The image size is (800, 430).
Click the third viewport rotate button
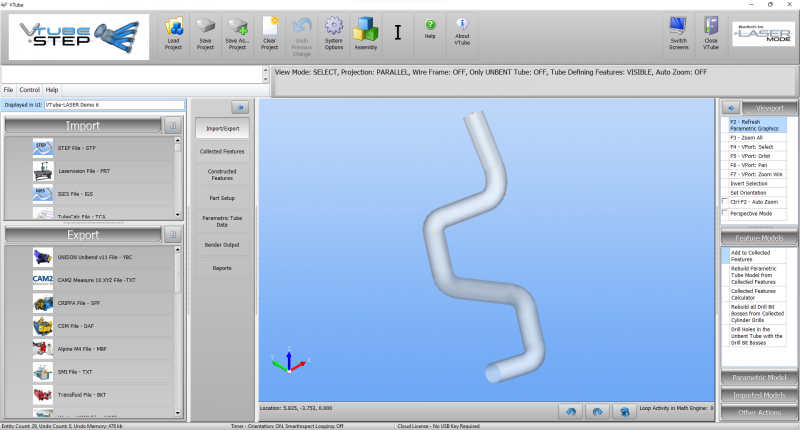[x=624, y=411]
